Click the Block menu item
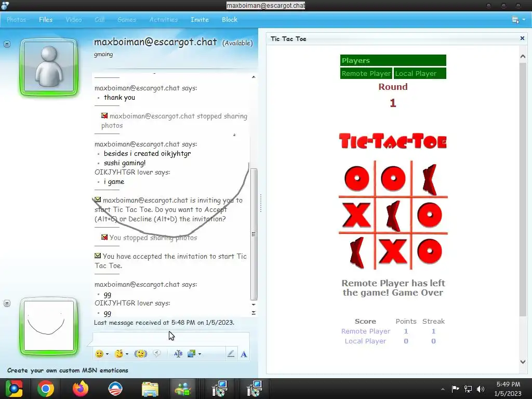Image resolution: width=532 pixels, height=399 pixels. (x=230, y=20)
